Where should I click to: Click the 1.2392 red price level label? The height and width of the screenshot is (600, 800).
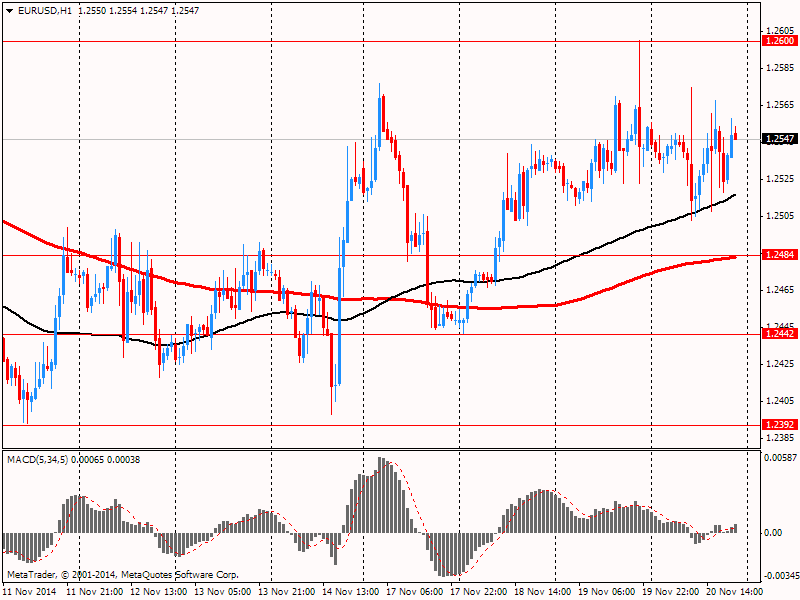tap(780, 424)
